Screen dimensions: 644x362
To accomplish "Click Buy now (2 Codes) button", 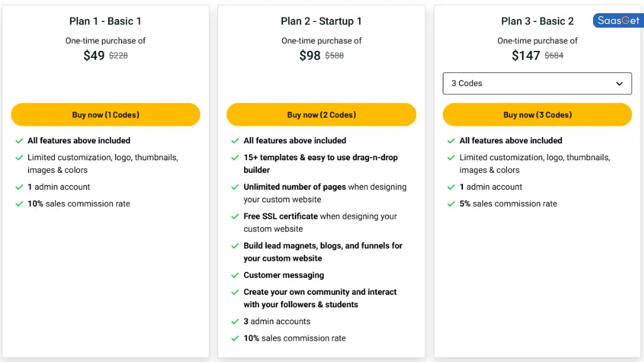I will point(321,114).
